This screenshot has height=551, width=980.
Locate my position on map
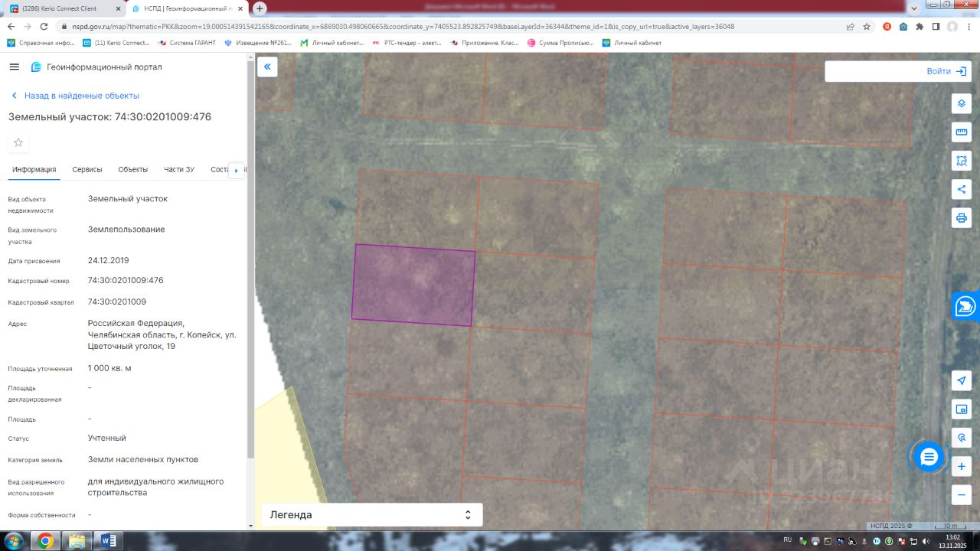962,380
